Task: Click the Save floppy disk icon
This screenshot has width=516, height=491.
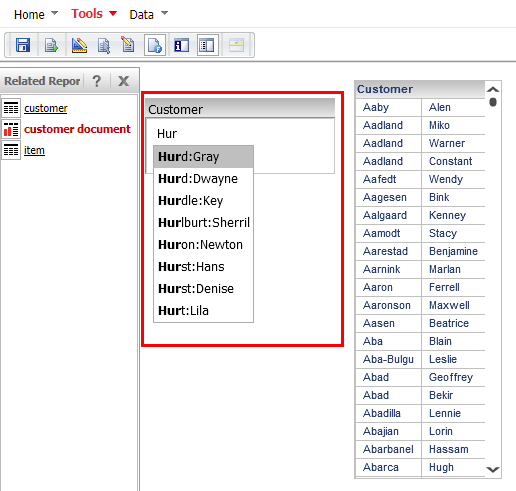Action: [23, 45]
